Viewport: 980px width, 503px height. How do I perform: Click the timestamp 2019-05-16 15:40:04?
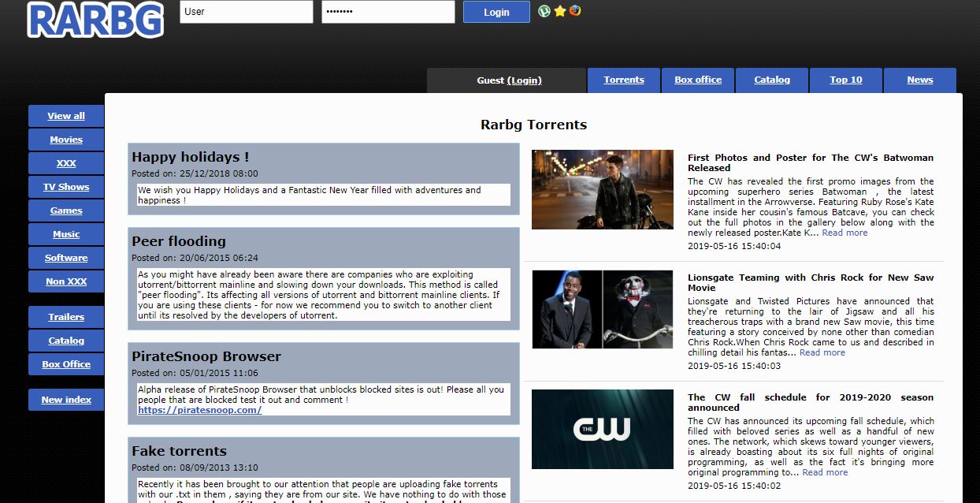pos(734,246)
